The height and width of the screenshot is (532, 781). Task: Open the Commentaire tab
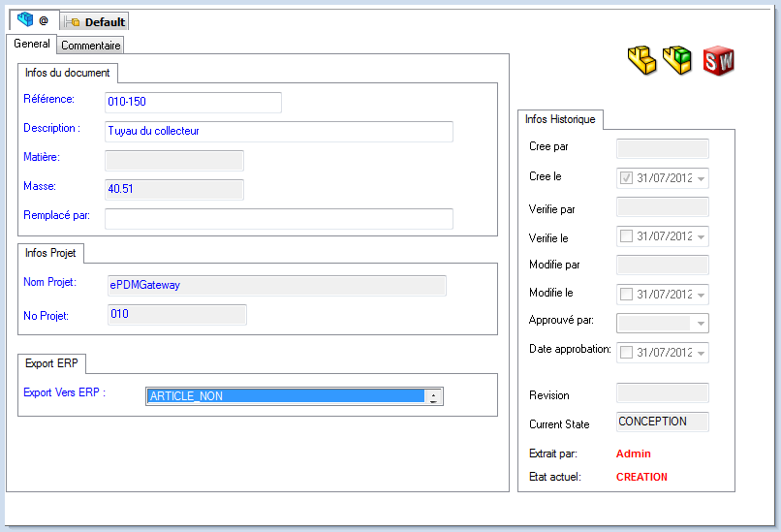tap(91, 45)
